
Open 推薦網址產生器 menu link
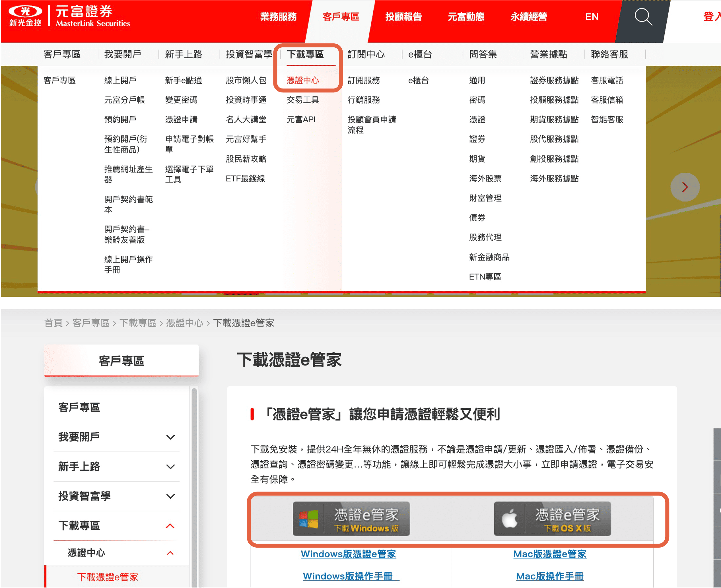[x=128, y=174]
